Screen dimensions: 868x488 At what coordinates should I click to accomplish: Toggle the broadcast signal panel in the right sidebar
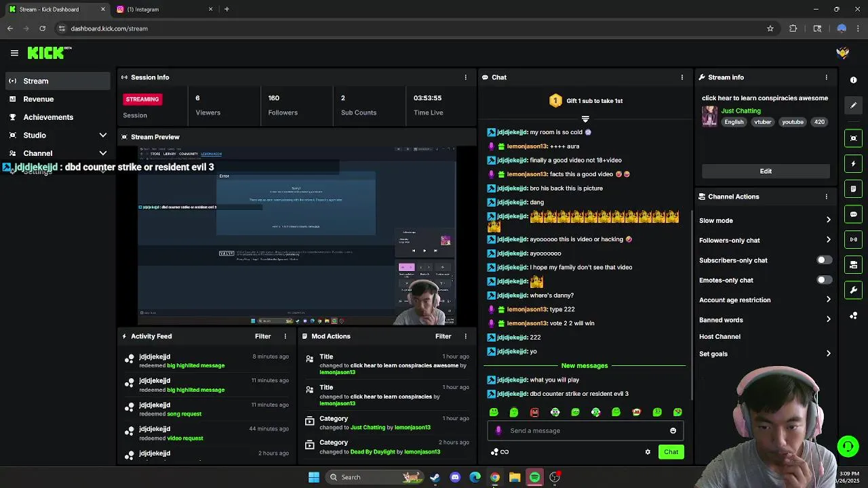click(x=853, y=239)
